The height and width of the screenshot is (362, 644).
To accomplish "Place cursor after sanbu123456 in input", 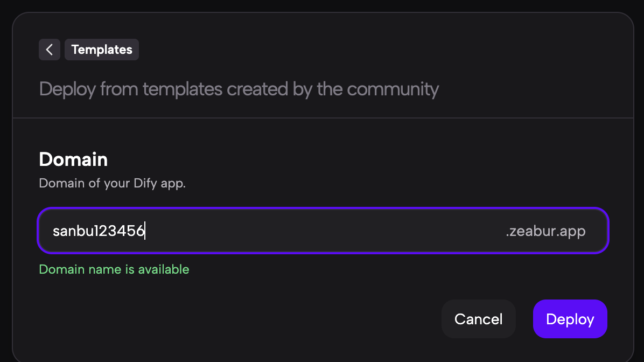I will point(146,231).
